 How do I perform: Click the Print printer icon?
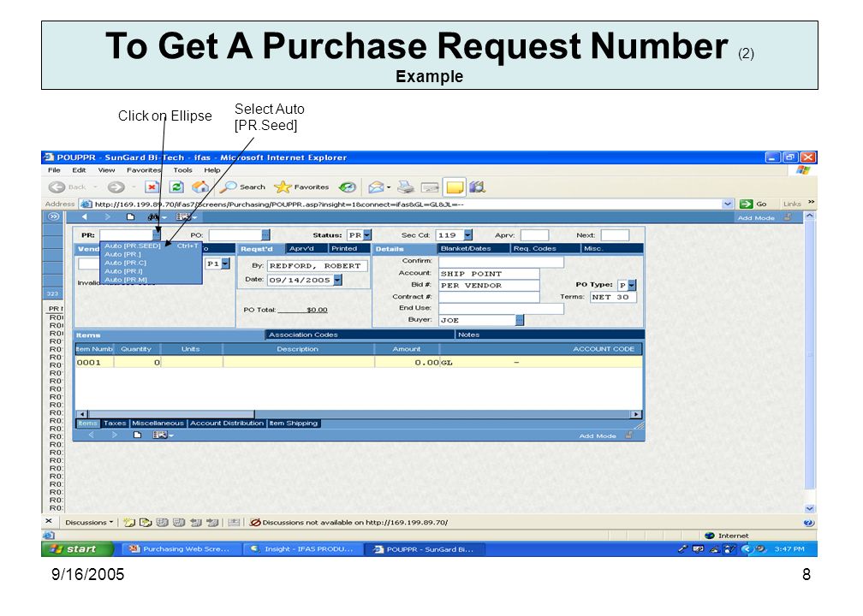pos(406,187)
